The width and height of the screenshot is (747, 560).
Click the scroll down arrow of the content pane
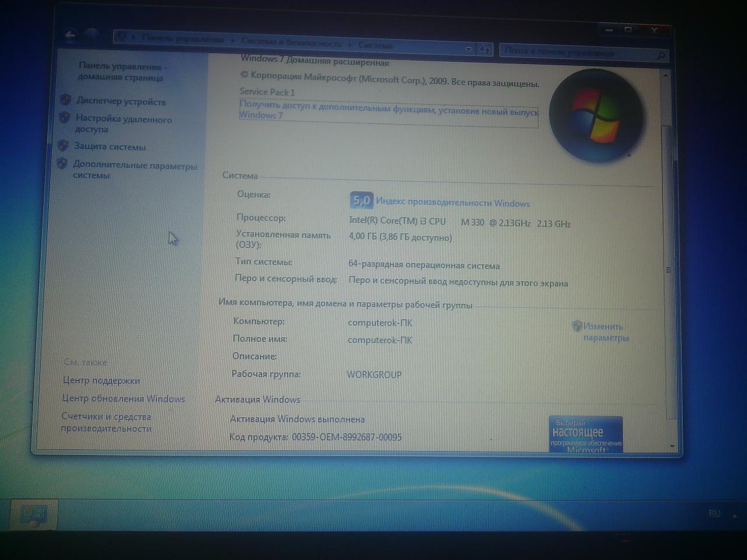(x=672, y=446)
